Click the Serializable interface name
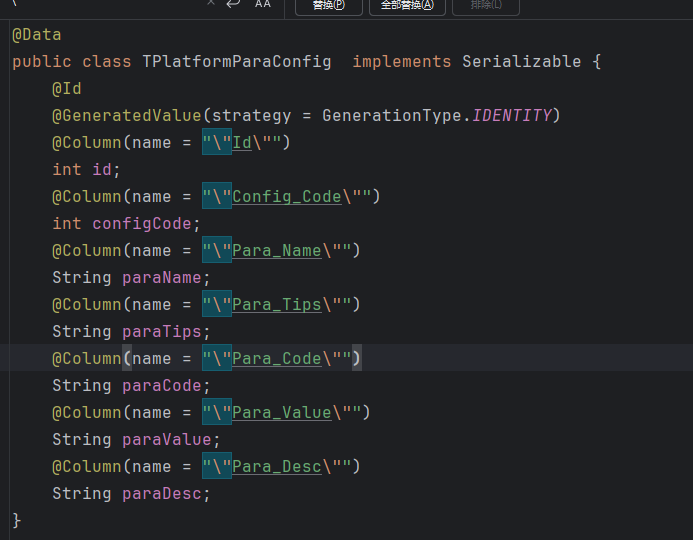 [x=522, y=62]
